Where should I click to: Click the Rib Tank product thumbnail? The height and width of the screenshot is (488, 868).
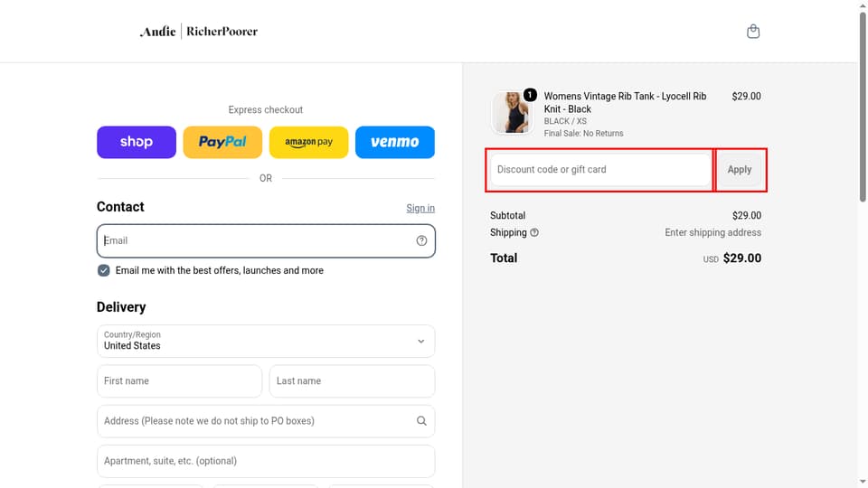pos(511,113)
